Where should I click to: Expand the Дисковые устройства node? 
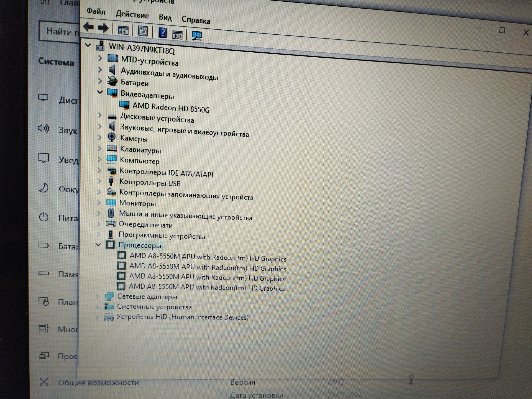[x=100, y=115]
